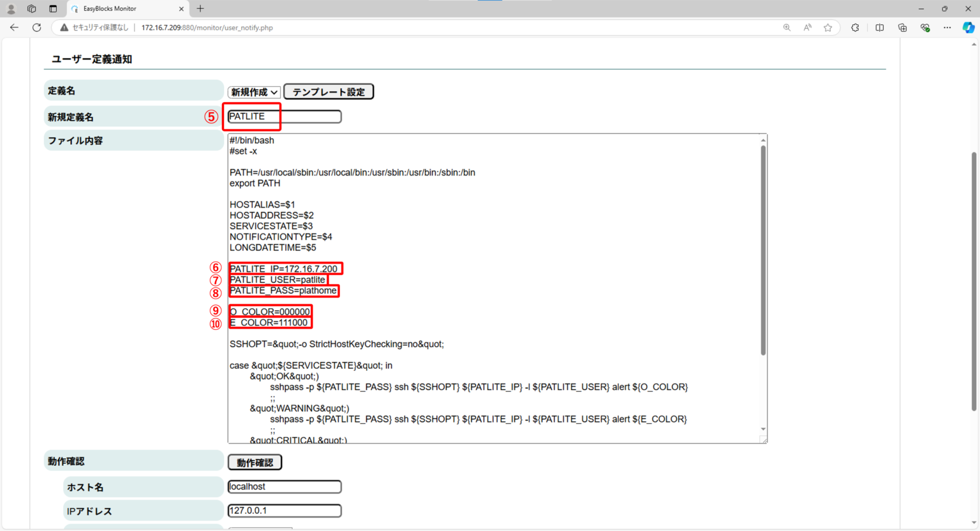Open the workspaces icon beside the avatar
Screen dimensions: 980x531
[31, 8]
